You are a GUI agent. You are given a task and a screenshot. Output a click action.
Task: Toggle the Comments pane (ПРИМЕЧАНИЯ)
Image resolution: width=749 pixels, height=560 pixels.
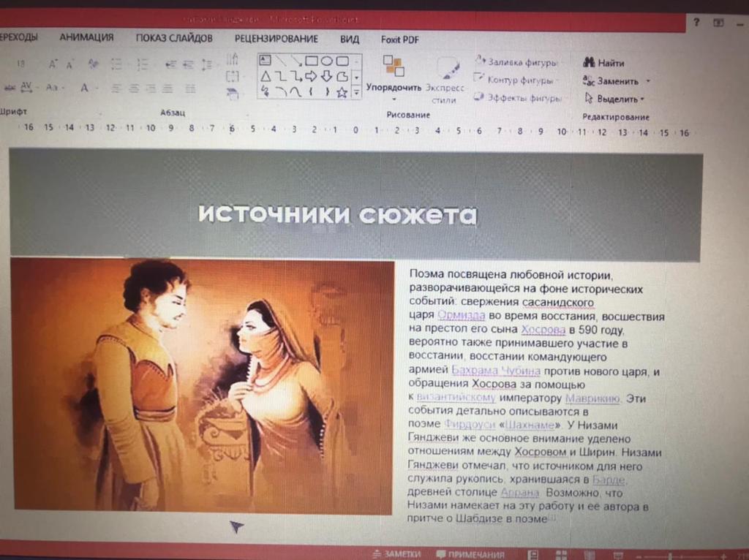470,555
